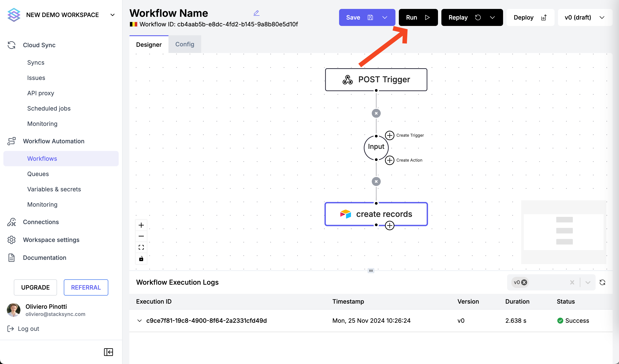The image size is (619, 364).
Task: Open the Save button dropdown arrow
Action: (x=385, y=17)
